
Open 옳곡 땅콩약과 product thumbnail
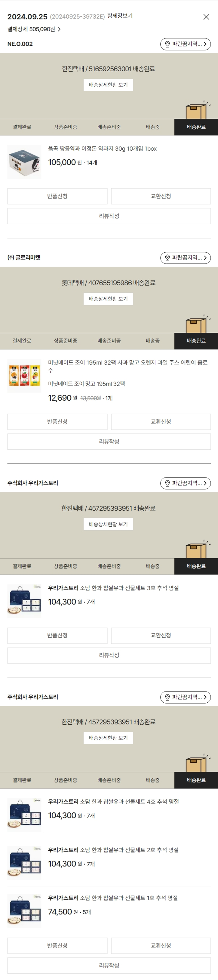[x=24, y=162]
